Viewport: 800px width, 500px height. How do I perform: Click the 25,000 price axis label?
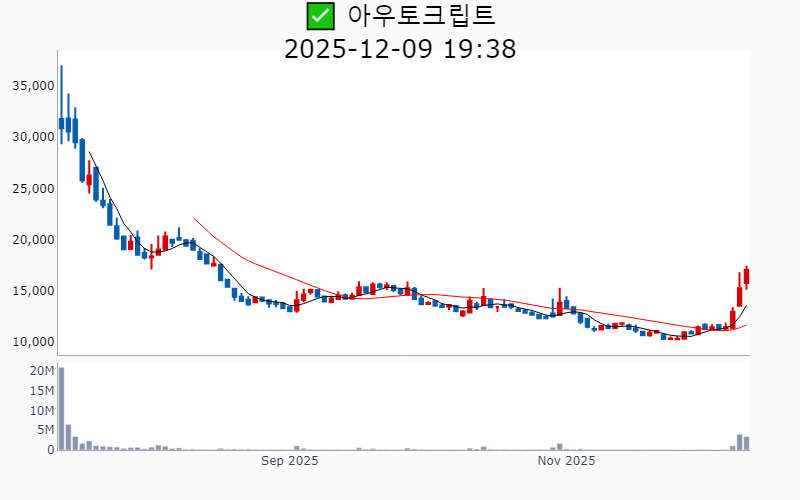(x=32, y=189)
